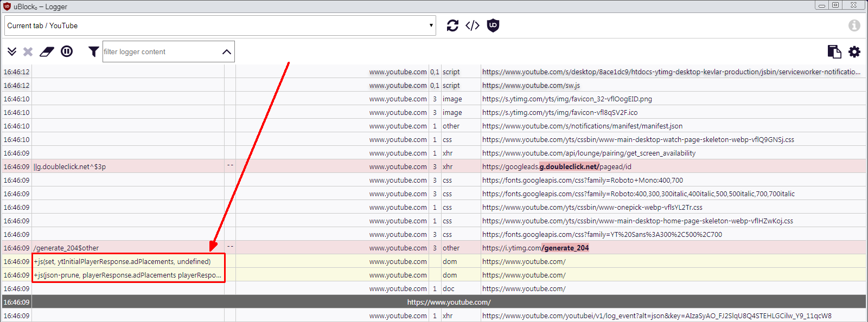Open serviceworker-notification script URL row
868x322 pixels.
[671, 72]
